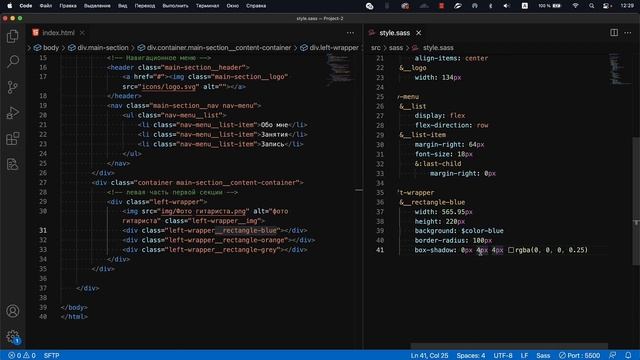Open the Apple menu
640x360 pixels.
(10, 6)
